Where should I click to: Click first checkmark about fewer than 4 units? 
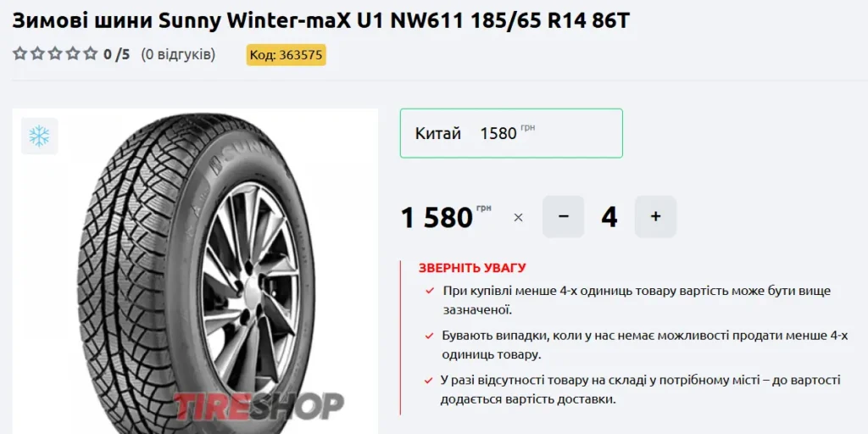(x=429, y=292)
